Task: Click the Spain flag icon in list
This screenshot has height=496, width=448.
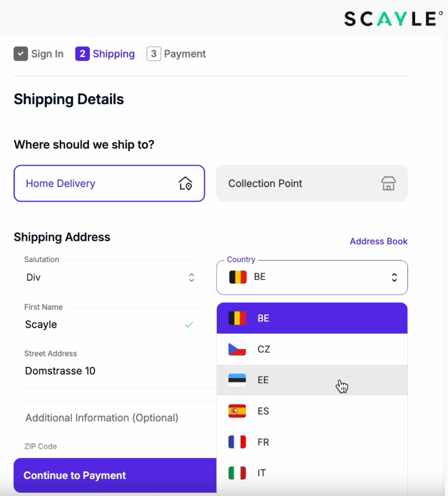Action: click(237, 411)
